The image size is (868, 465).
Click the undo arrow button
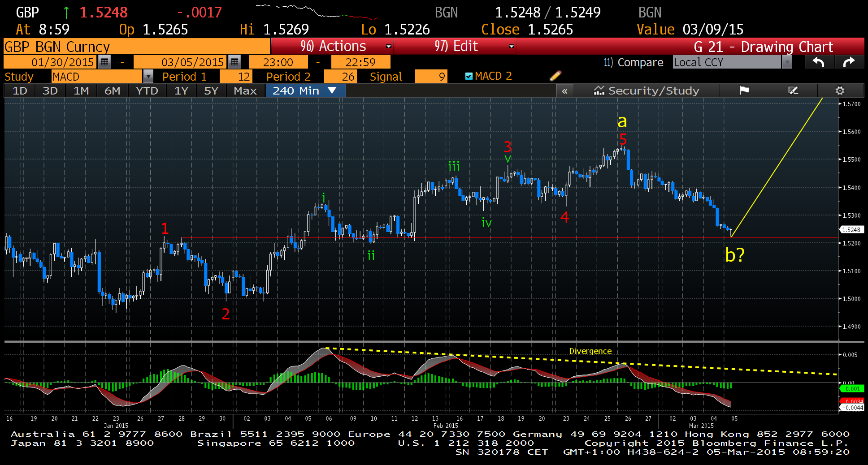(x=819, y=62)
